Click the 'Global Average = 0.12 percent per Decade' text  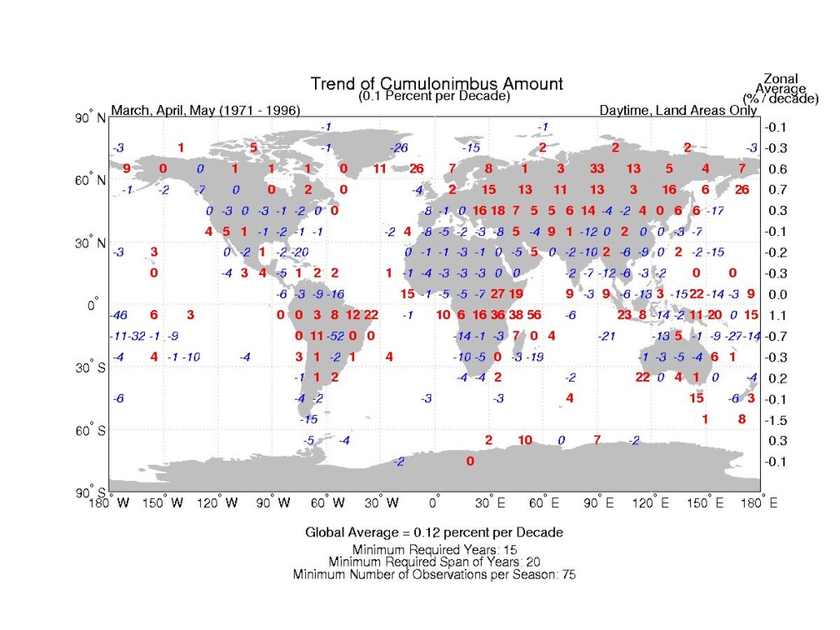(x=433, y=532)
